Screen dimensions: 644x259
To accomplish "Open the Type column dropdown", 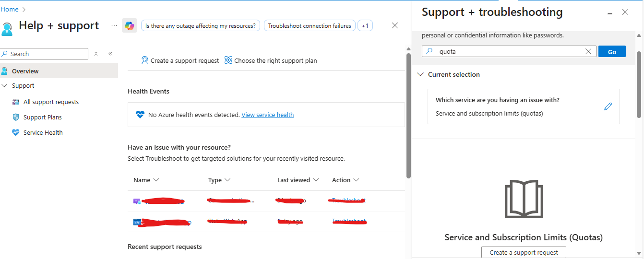I will [227, 180].
